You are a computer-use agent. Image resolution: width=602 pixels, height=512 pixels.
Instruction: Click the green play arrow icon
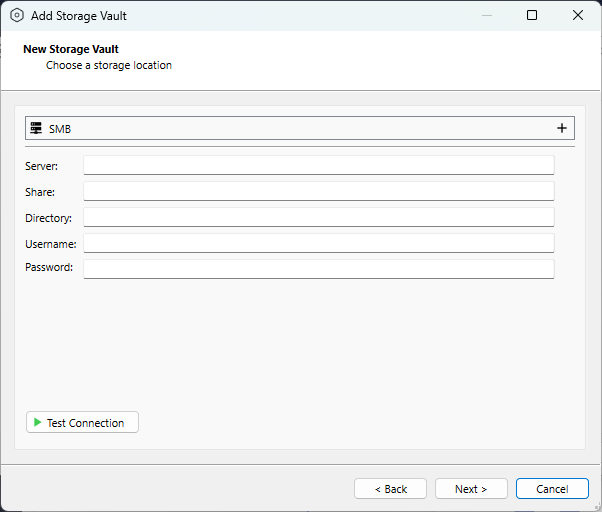pyautogui.click(x=37, y=423)
